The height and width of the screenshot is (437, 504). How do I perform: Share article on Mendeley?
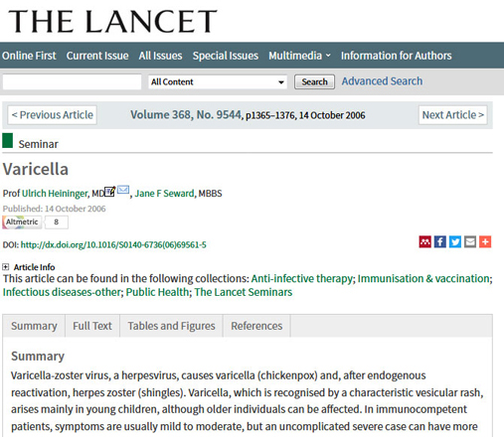click(x=425, y=241)
